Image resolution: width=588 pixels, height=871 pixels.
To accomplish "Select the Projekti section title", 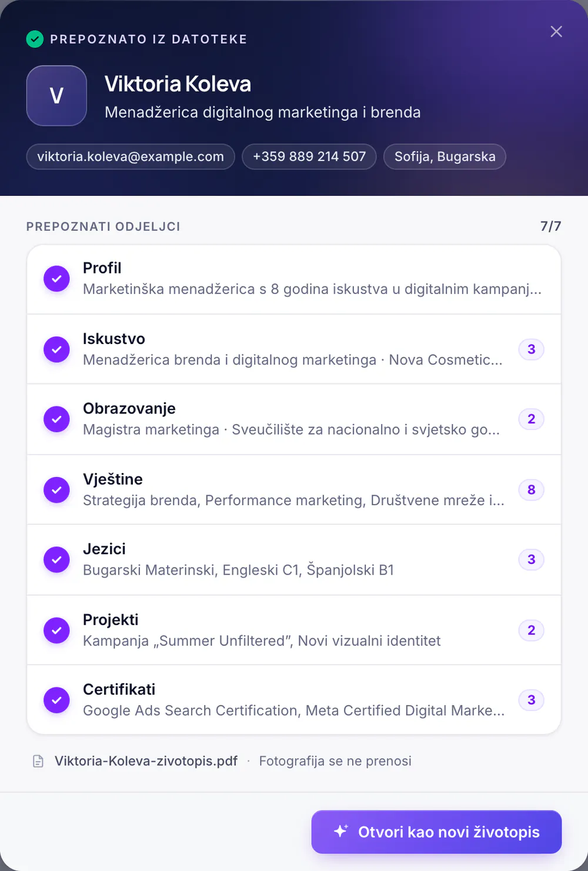I will 111,620.
